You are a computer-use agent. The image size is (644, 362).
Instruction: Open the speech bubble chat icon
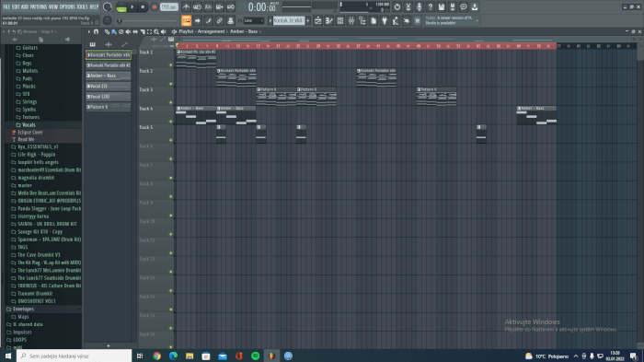[x=464, y=7]
